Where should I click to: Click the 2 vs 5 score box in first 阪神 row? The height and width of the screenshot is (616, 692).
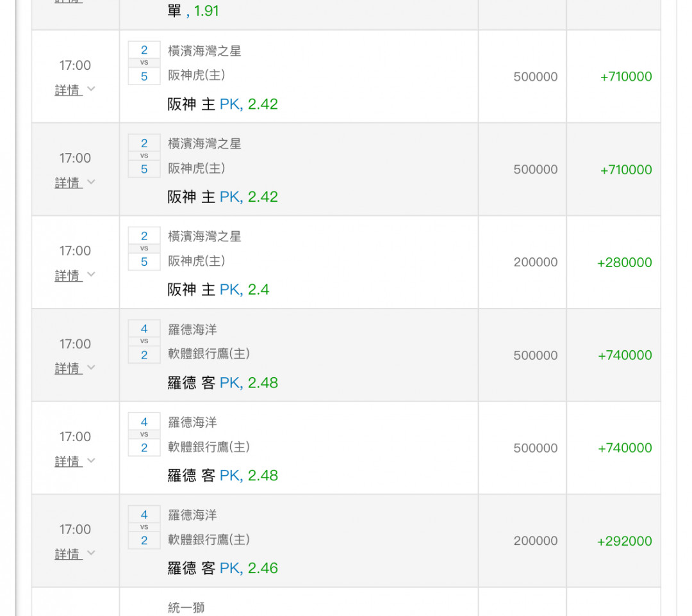pyautogui.click(x=144, y=63)
